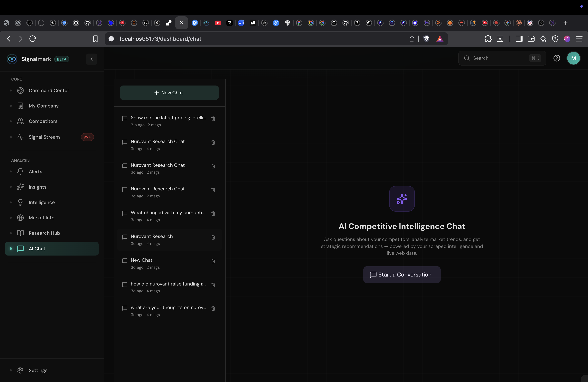Click trash icon for 'New Chat' conversation
588x382 pixels.
[x=213, y=261]
